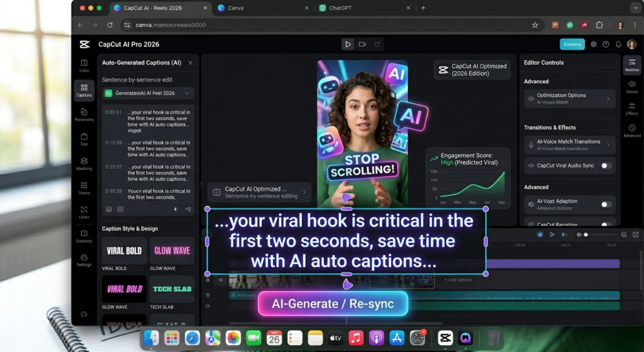Click the send arrow icon below captions list
Image resolution: width=644 pixels, height=352 pixels.
pos(187,209)
